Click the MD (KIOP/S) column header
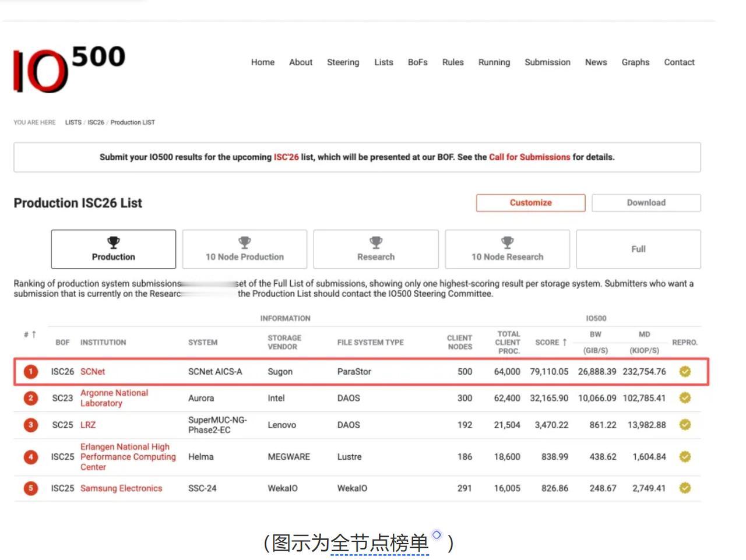This screenshot has width=746, height=560. point(645,342)
